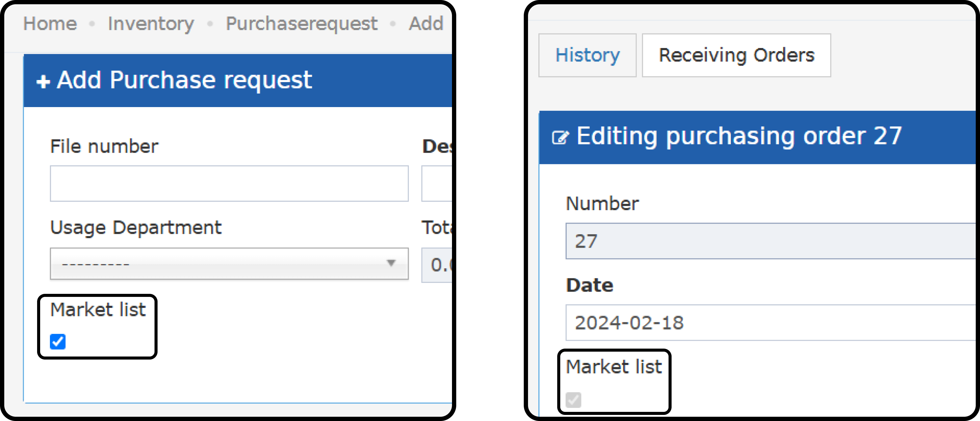Open the Usage Department dropdown
Image resolution: width=980 pixels, height=421 pixels.
(x=229, y=263)
